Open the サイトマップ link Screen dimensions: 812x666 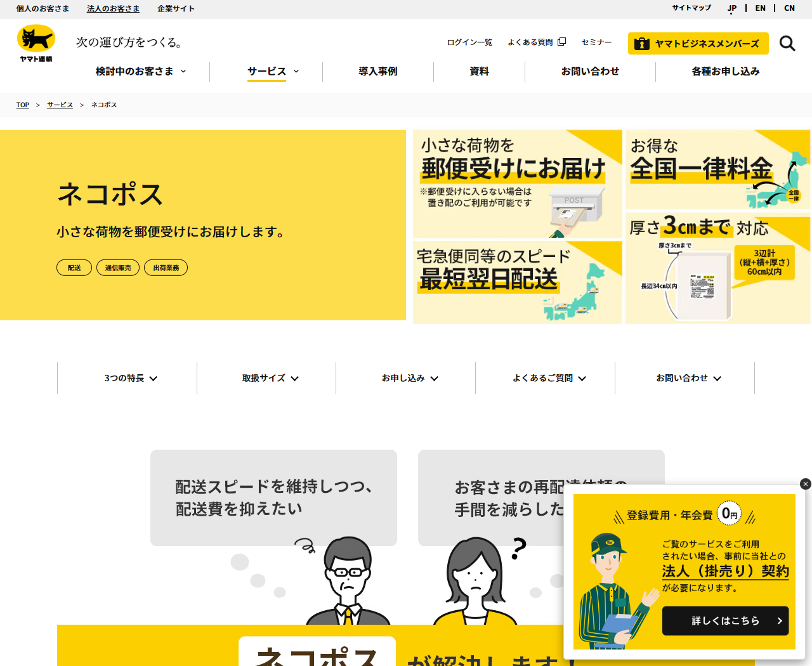coord(691,8)
